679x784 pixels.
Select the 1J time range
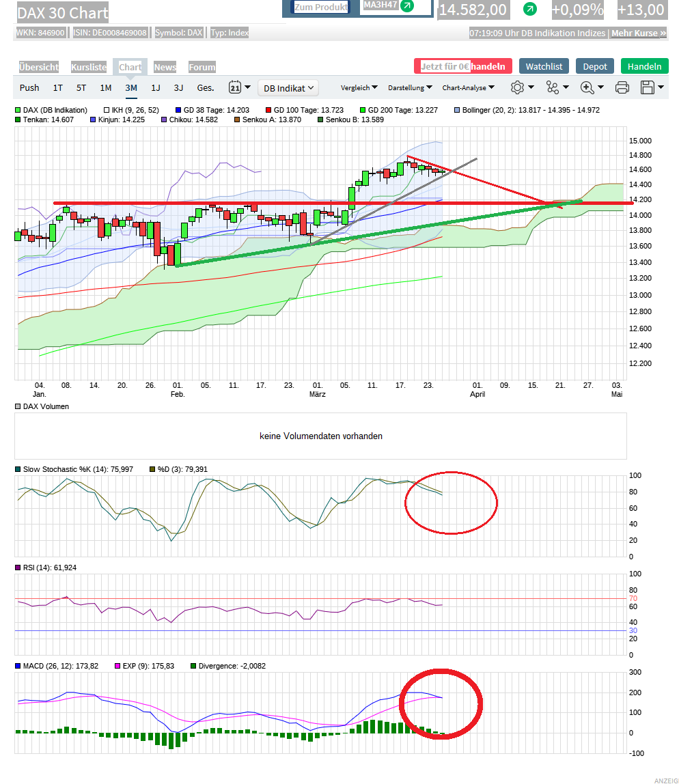tap(156, 87)
